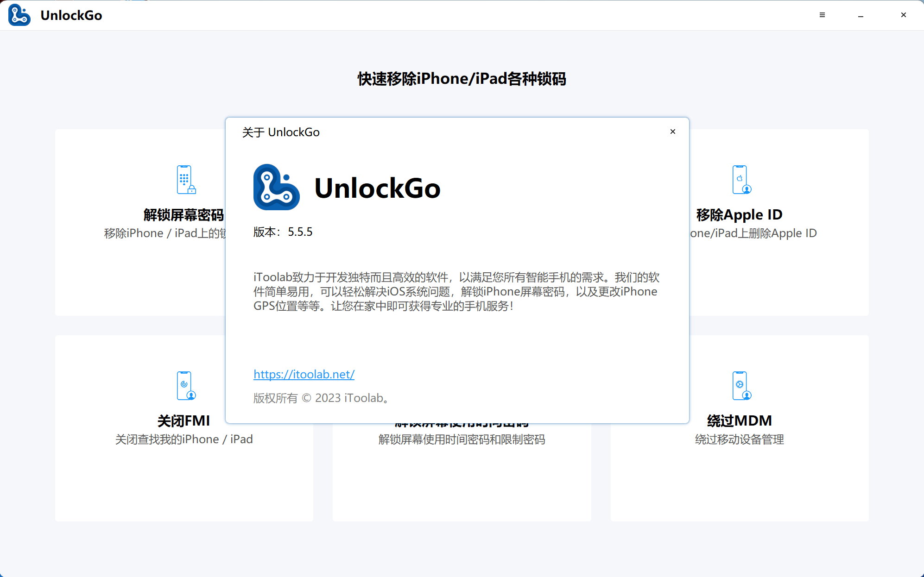The width and height of the screenshot is (924, 577).
Task: Click the large UnlockGo logo in dialog
Action: pyautogui.click(x=276, y=187)
